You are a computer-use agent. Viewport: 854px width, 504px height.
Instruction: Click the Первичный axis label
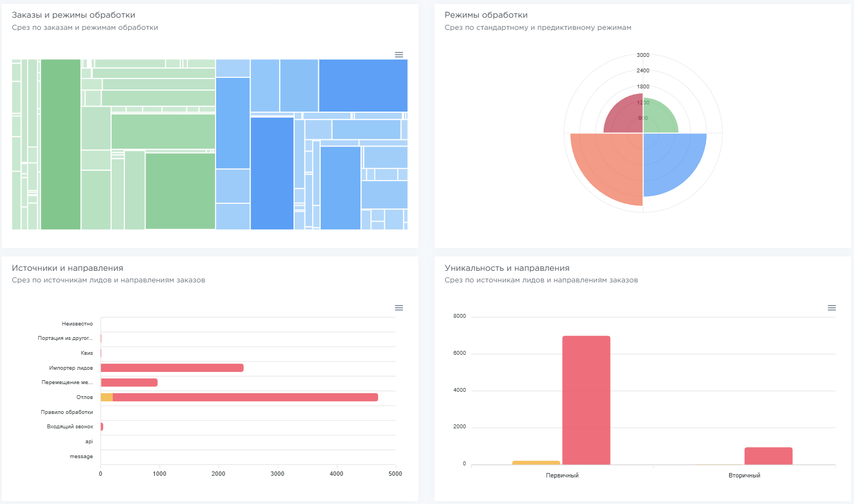click(x=562, y=475)
